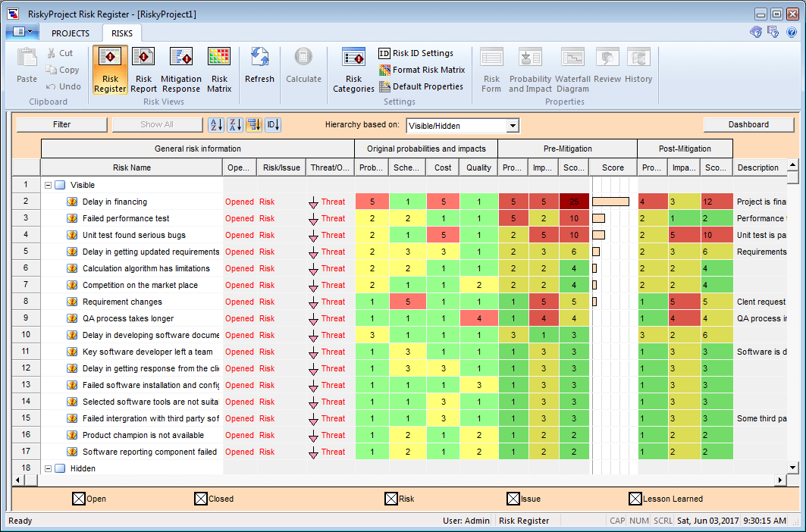Click score 25 cell for Delay in financing

574,202
